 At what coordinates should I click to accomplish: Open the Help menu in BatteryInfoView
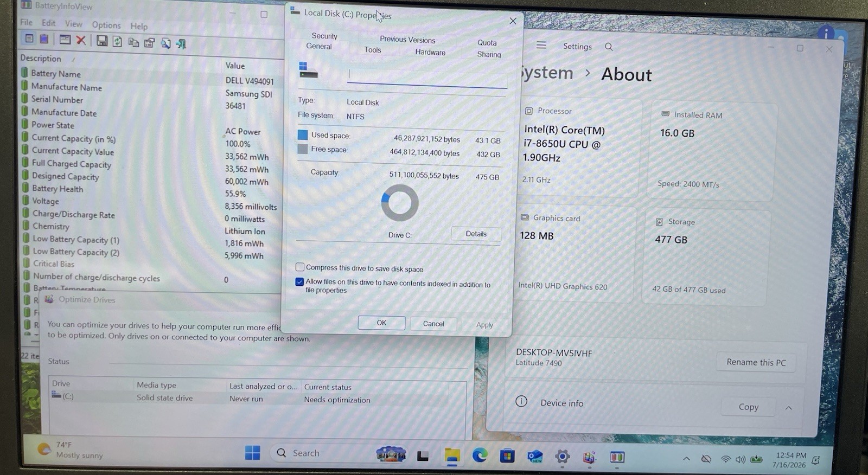139,26
